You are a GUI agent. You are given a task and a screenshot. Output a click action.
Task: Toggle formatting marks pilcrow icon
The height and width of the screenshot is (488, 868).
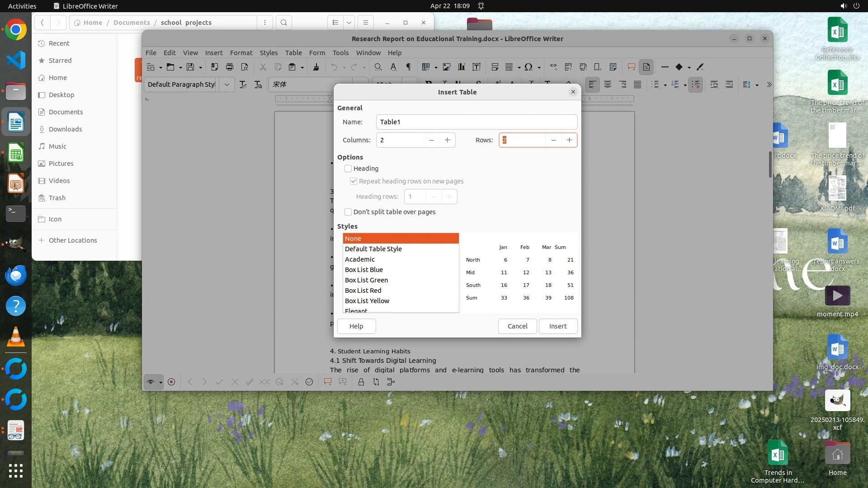point(408,67)
